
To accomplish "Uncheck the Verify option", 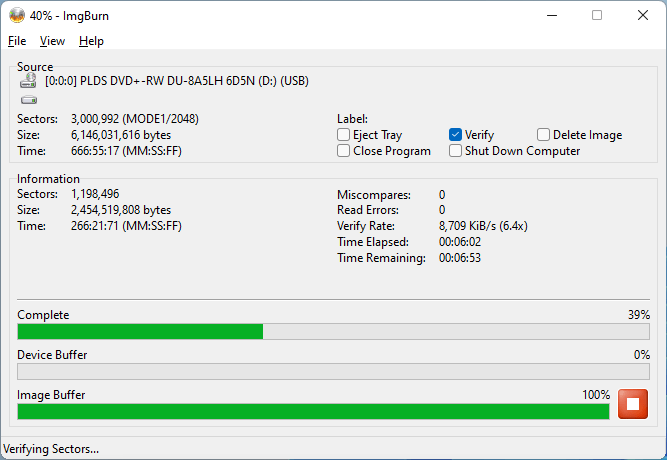I will point(456,135).
